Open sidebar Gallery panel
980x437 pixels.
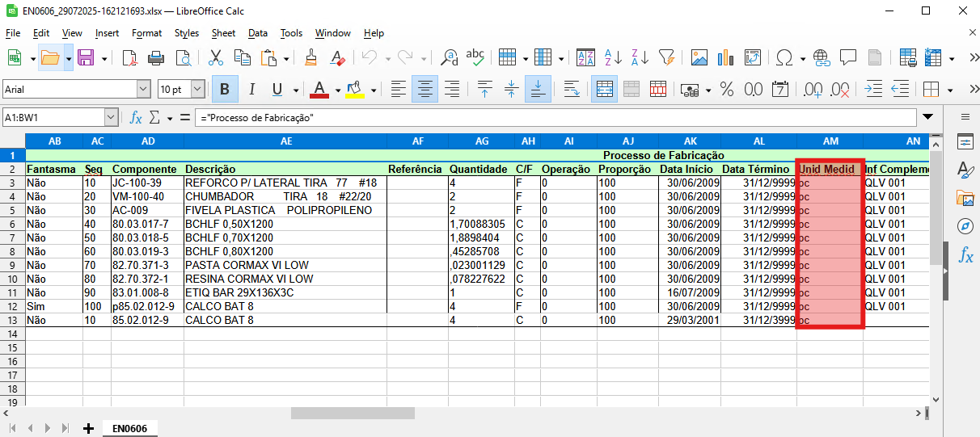tap(965, 198)
